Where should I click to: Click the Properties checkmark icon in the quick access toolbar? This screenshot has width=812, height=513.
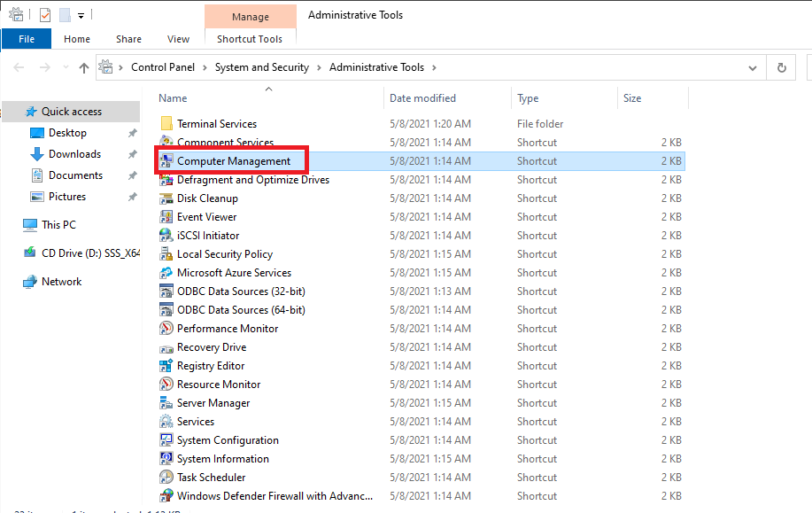[45, 16]
